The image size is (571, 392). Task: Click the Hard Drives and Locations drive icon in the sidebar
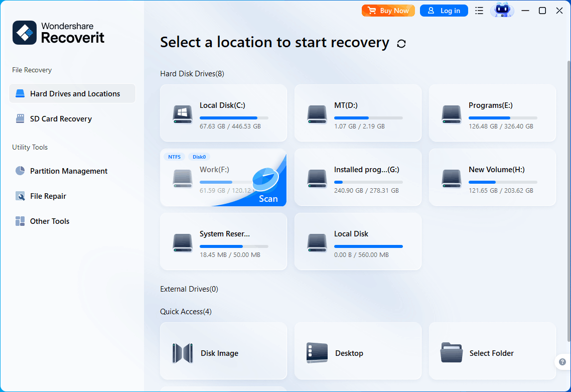coord(20,94)
